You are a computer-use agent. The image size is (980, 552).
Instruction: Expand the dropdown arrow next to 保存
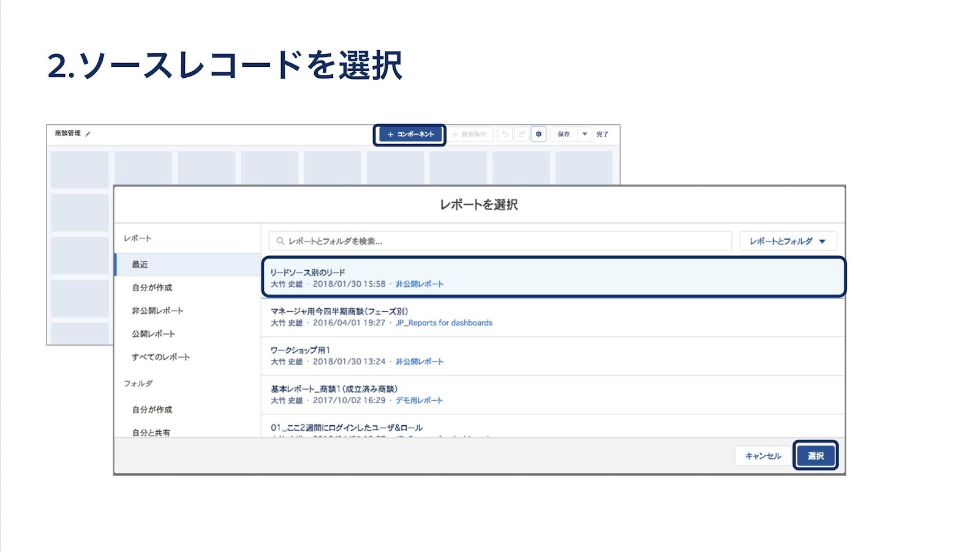[x=585, y=134]
